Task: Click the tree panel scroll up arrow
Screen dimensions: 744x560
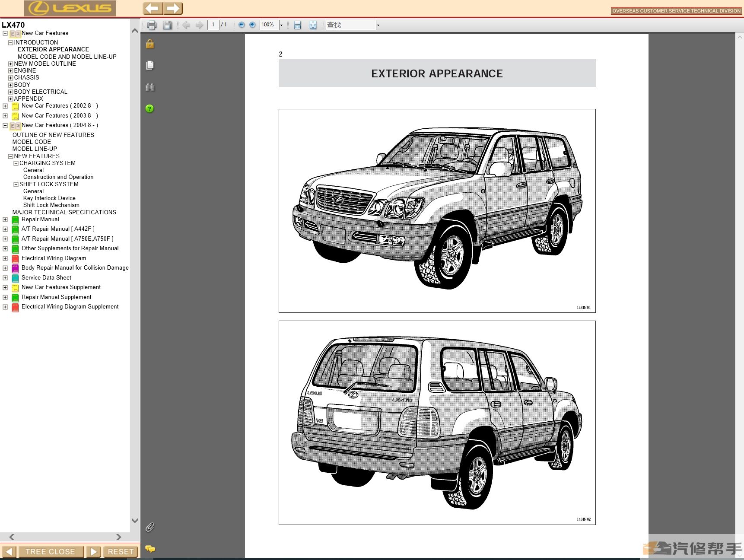Action: tap(135, 31)
